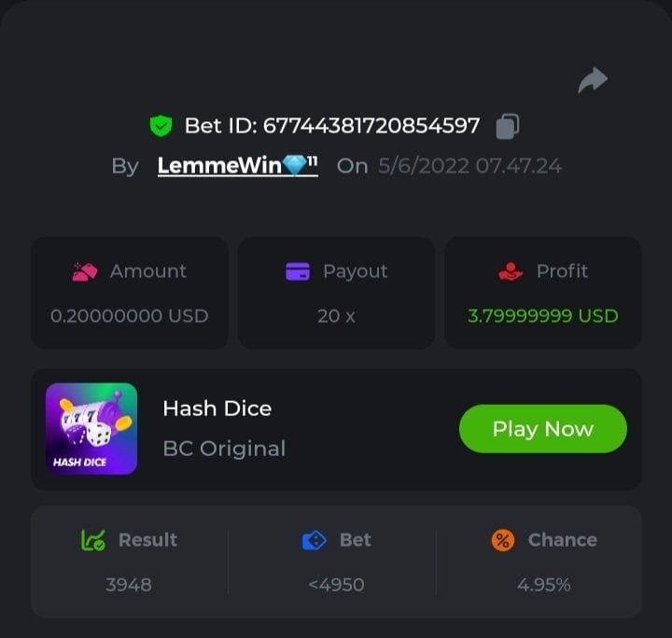Screen dimensions: 672x638
Task: Click the 3948 result value
Action: tap(129, 585)
